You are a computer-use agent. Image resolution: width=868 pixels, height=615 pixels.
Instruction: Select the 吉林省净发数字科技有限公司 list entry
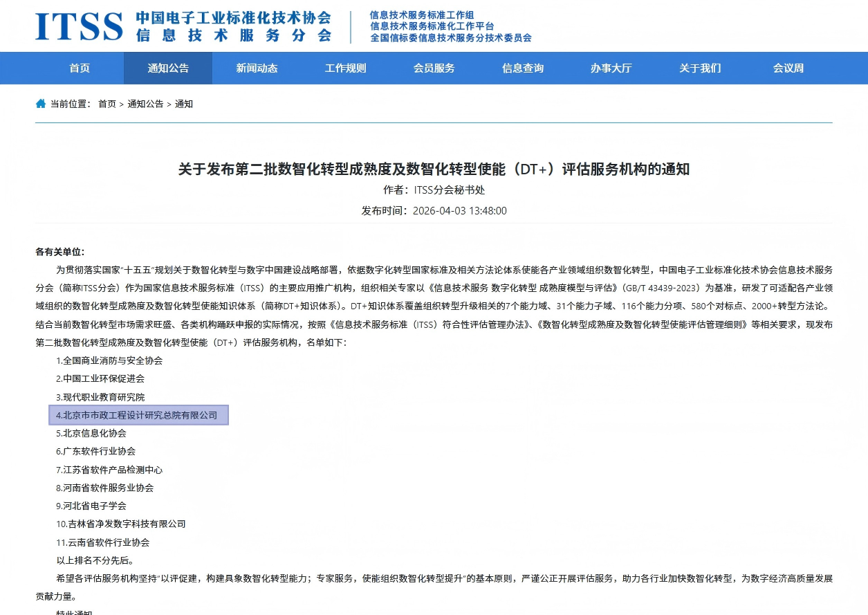120,524
